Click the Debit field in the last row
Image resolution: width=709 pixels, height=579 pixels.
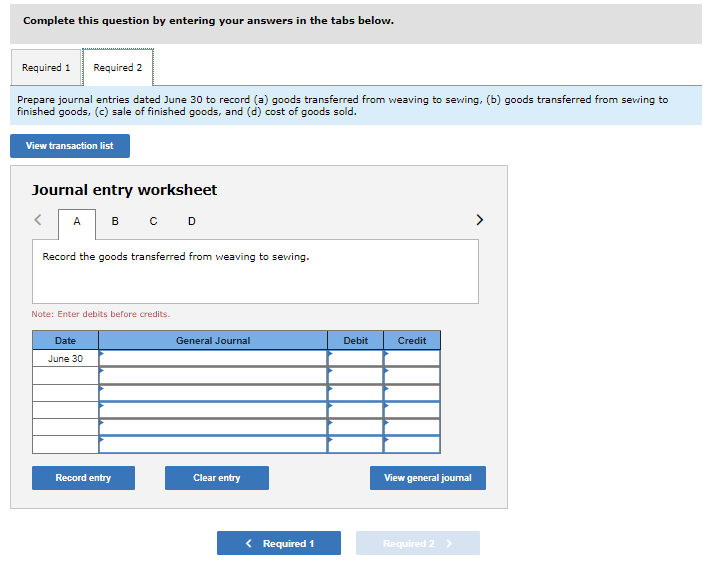point(355,444)
